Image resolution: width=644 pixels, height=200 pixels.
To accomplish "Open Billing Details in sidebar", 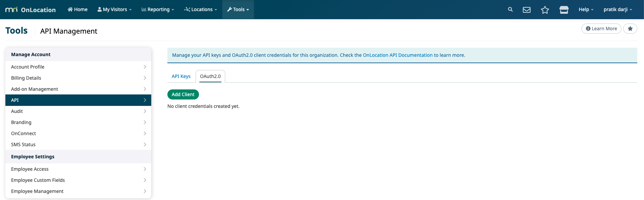I will click(78, 78).
